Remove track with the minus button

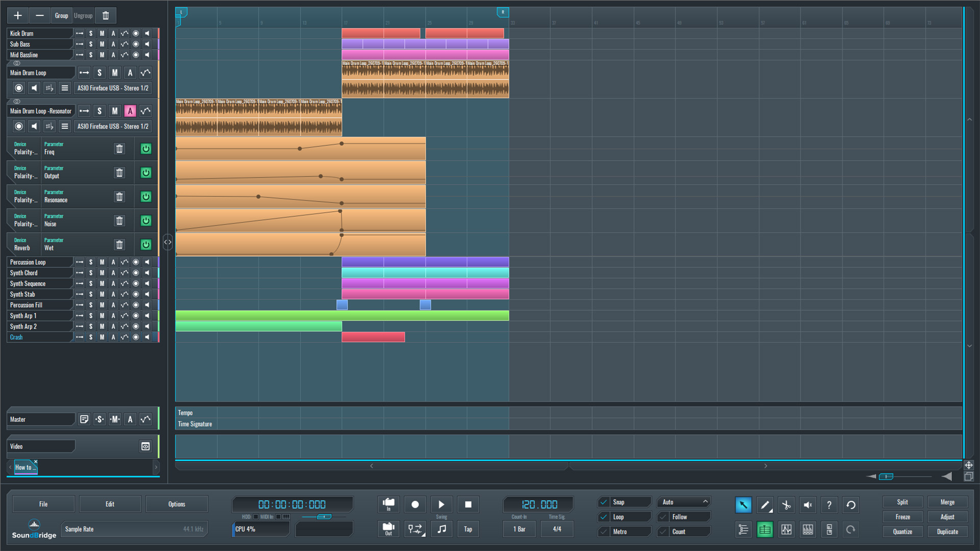[x=40, y=15]
